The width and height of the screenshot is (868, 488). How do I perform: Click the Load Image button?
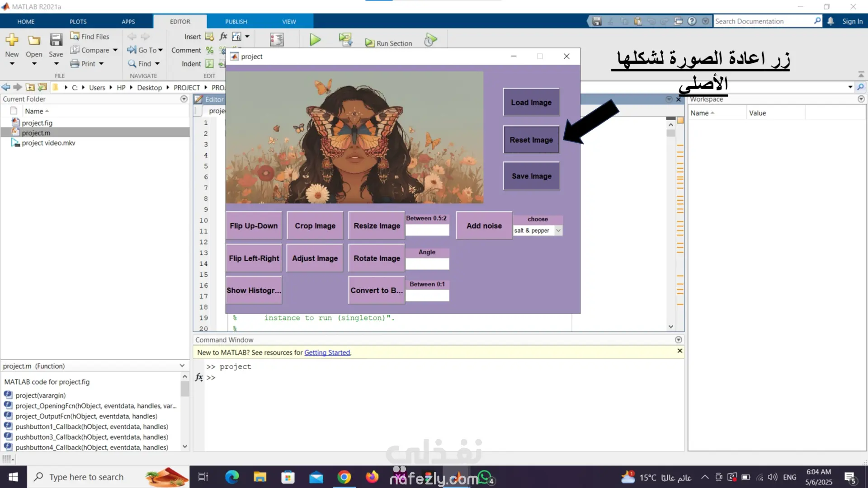click(531, 103)
